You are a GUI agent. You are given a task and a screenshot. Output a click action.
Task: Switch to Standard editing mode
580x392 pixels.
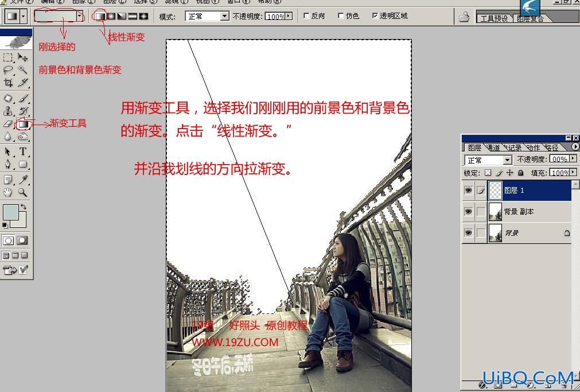pos(8,240)
